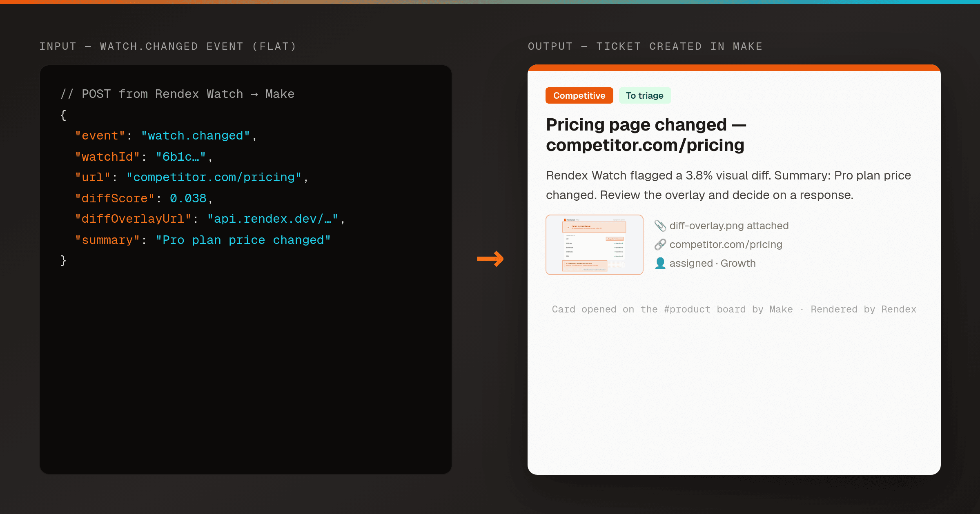980x514 pixels.
Task: Click the assignee person icon
Action: coord(660,263)
